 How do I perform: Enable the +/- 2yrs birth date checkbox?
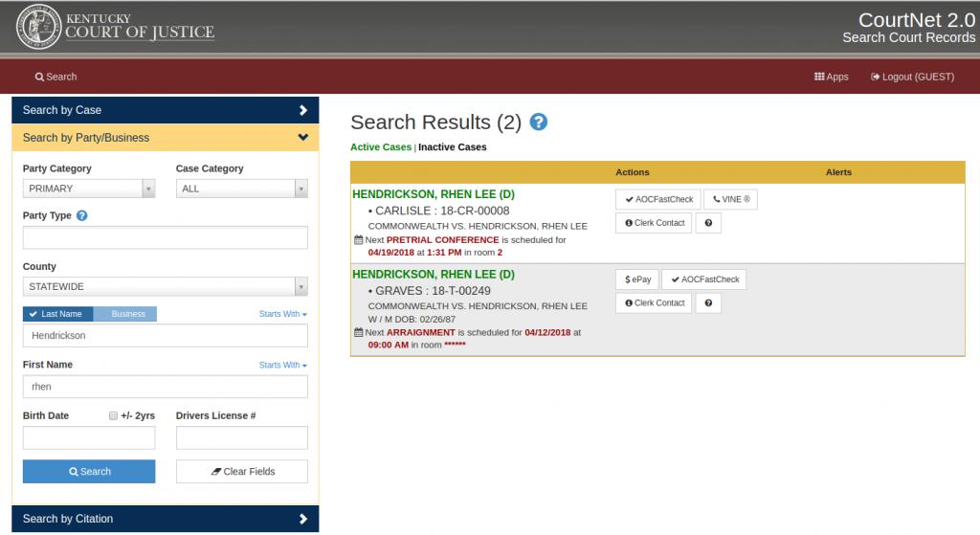tap(113, 416)
